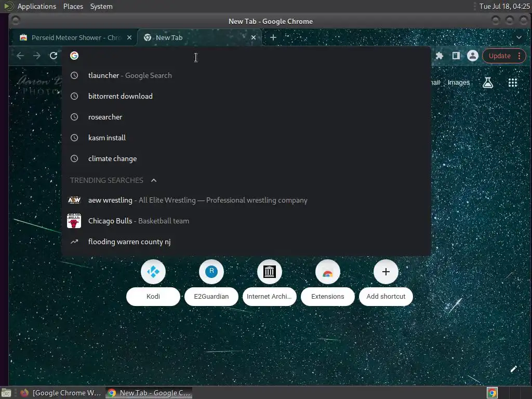
Task: Open the E2Guardian shortcut icon
Action: tap(211, 272)
